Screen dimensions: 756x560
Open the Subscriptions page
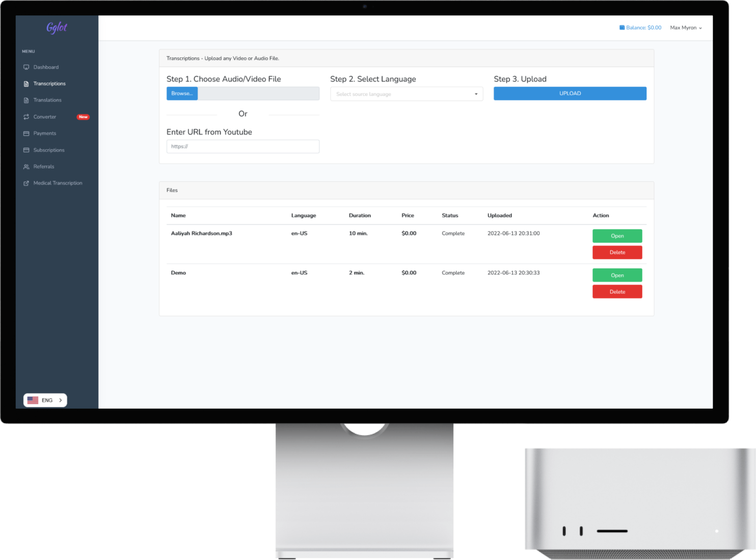pos(49,150)
